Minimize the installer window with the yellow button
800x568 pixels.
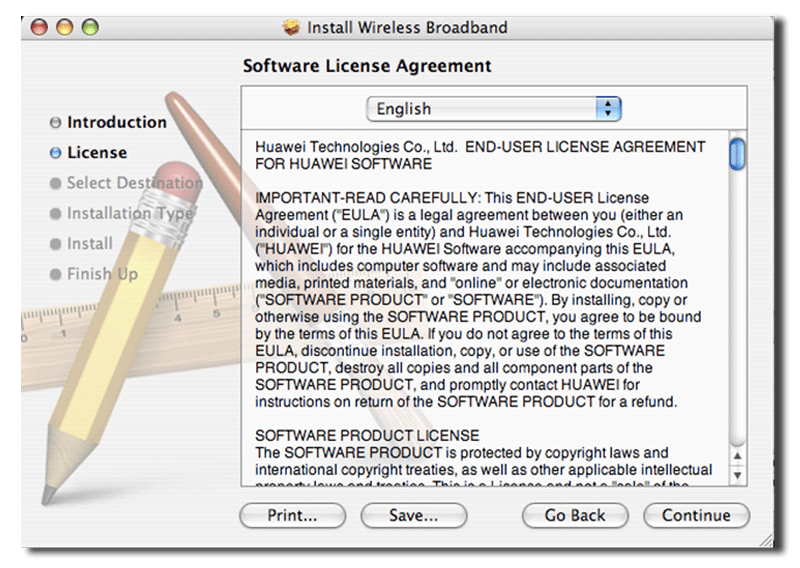pos(67,28)
